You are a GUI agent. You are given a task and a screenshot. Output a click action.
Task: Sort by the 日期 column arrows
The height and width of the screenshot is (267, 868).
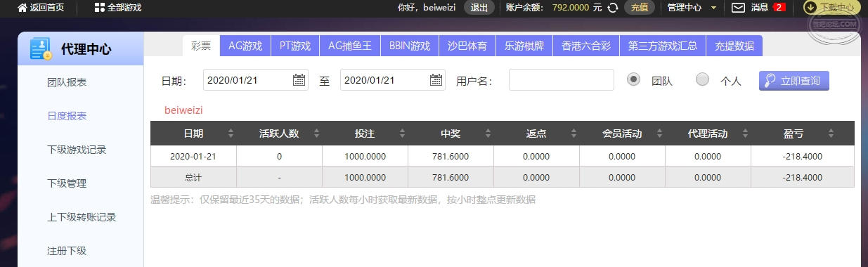tap(231, 133)
